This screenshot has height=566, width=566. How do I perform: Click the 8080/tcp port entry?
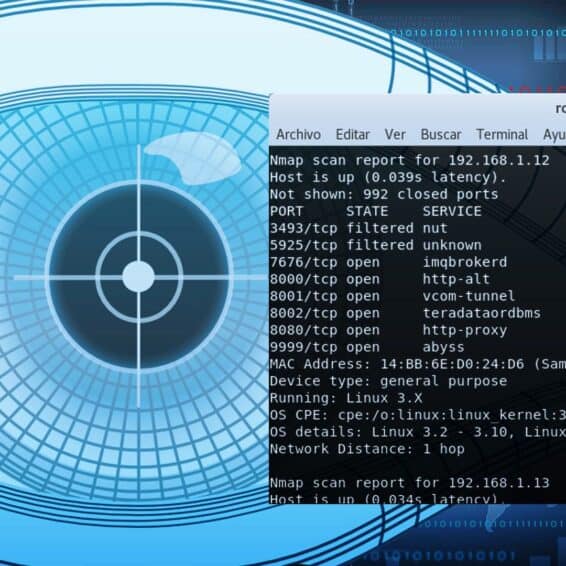(304, 330)
